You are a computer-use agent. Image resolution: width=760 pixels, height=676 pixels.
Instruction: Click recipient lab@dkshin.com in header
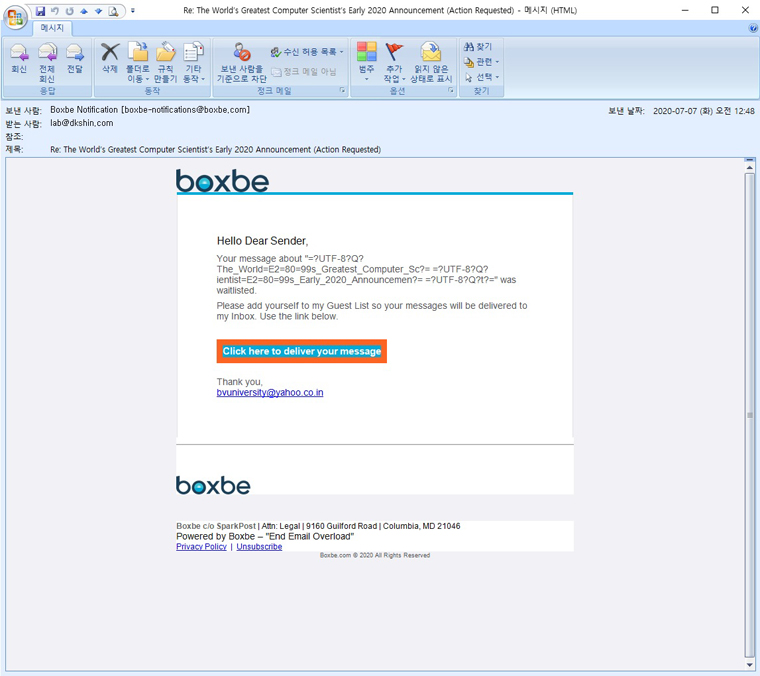[x=81, y=123]
